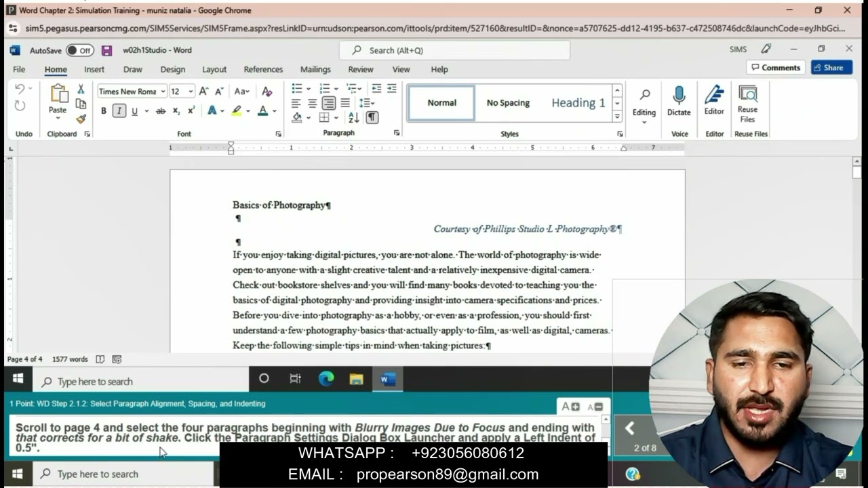
Task: Click the Copy icon
Action: tap(81, 104)
